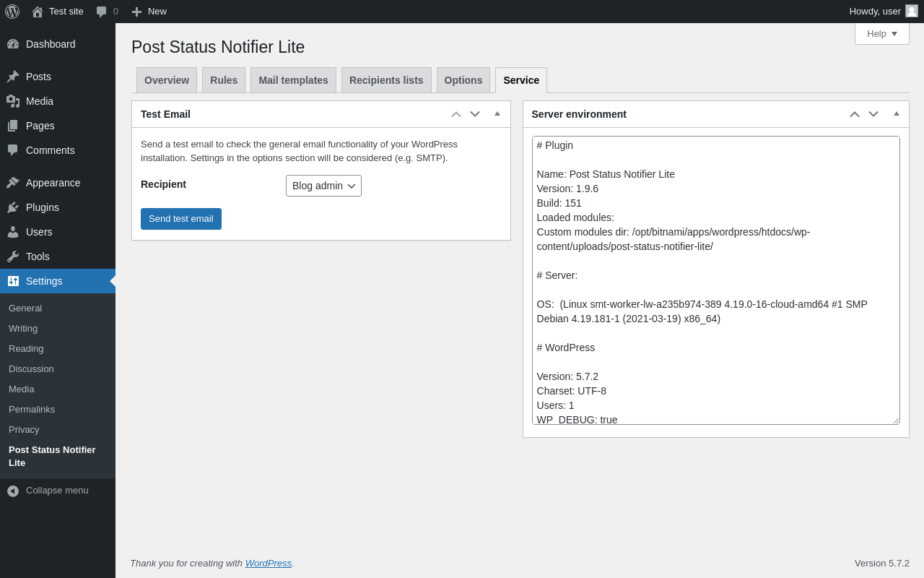Open the Recipients lists tab
This screenshot has width=924, height=578.
386,80
